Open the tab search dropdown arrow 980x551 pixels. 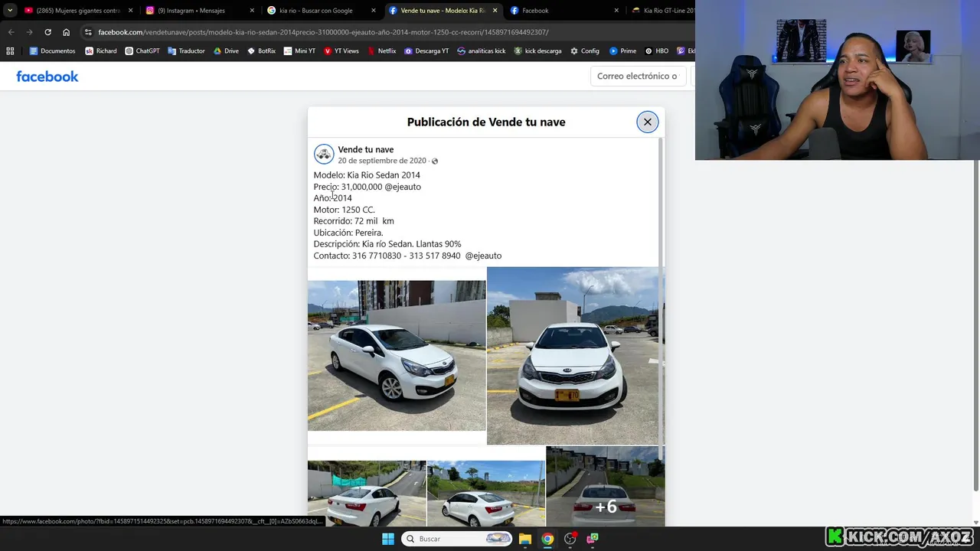click(x=9, y=11)
